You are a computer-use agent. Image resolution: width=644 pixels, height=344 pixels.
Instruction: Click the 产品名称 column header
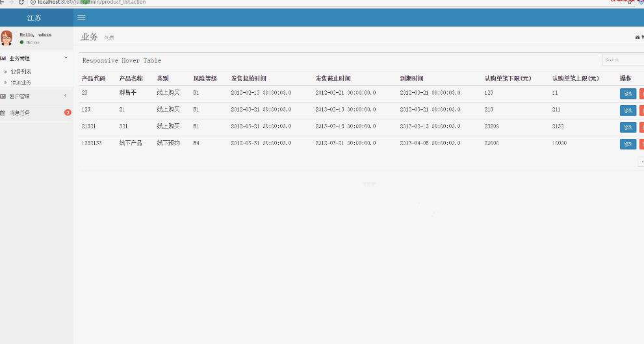pos(131,79)
